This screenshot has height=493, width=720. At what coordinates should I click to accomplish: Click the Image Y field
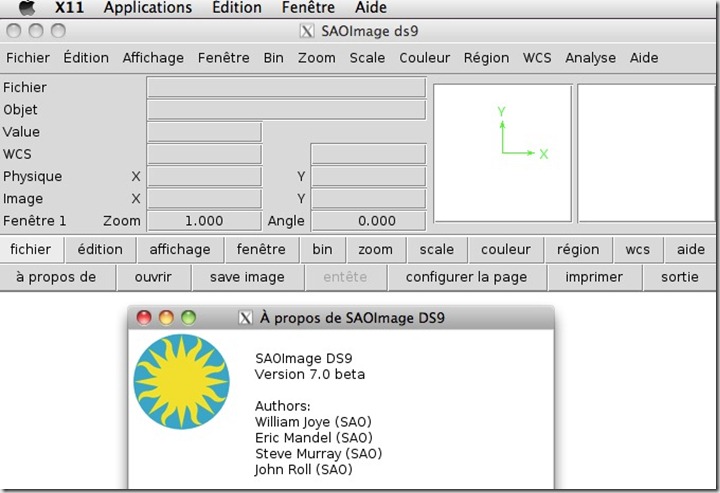coord(369,198)
